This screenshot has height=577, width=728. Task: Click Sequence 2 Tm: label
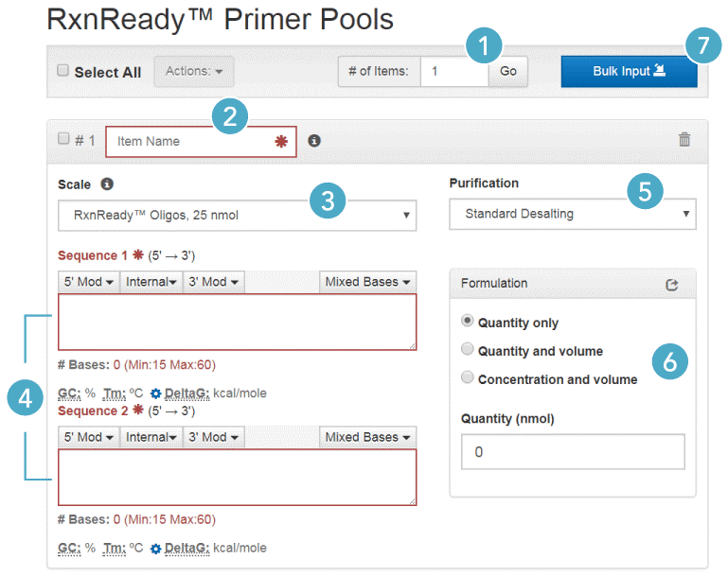click(115, 549)
